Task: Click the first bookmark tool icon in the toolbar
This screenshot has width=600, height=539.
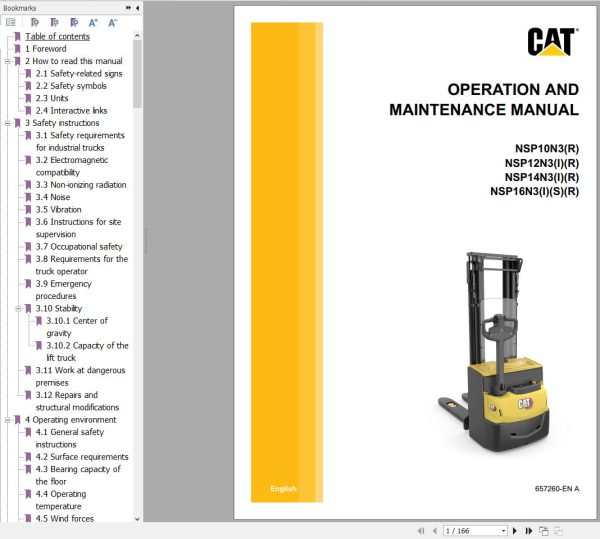Action: (x=34, y=23)
